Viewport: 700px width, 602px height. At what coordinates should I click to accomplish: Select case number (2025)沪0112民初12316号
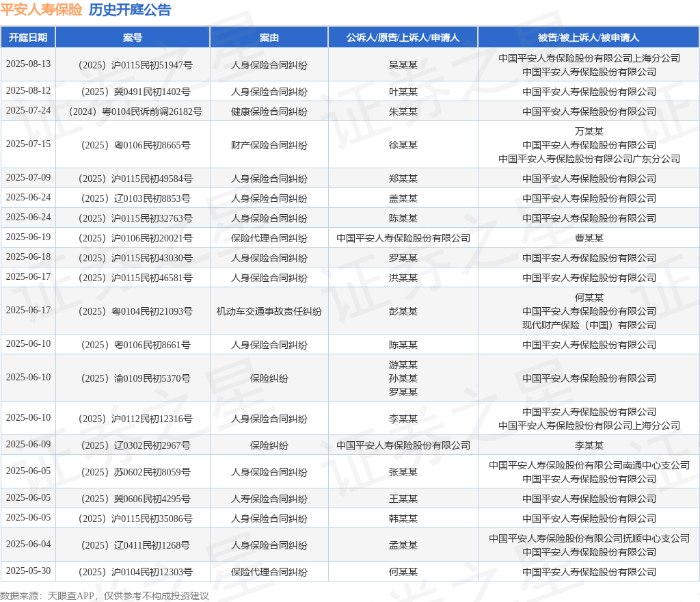pos(135,419)
